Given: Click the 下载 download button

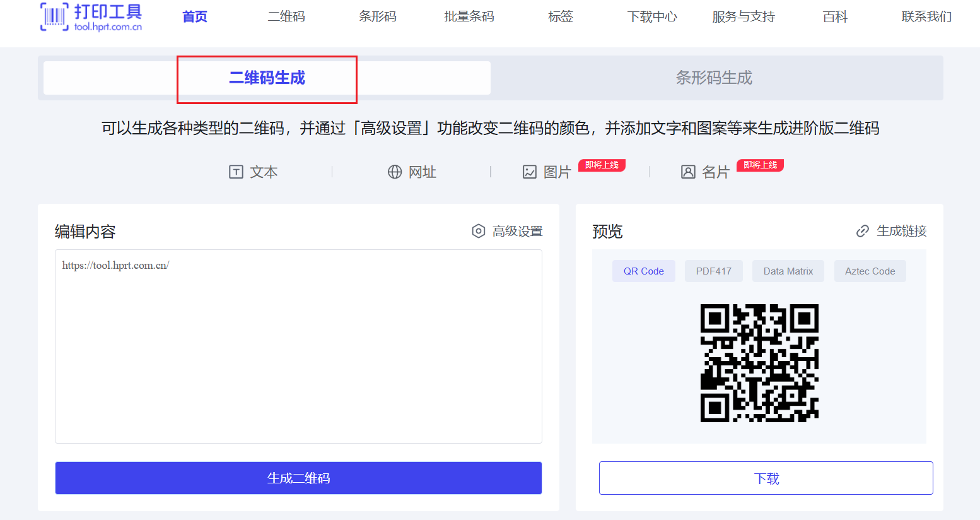Looking at the screenshot, I should 766,478.
